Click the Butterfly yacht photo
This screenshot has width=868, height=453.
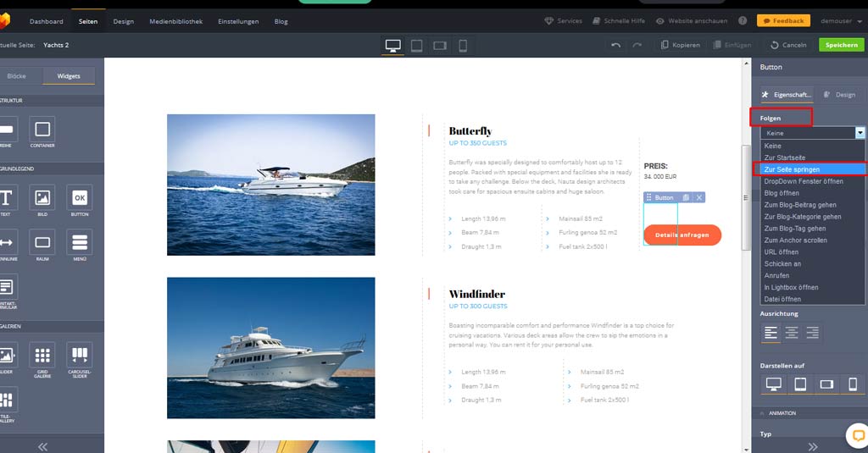(270, 185)
